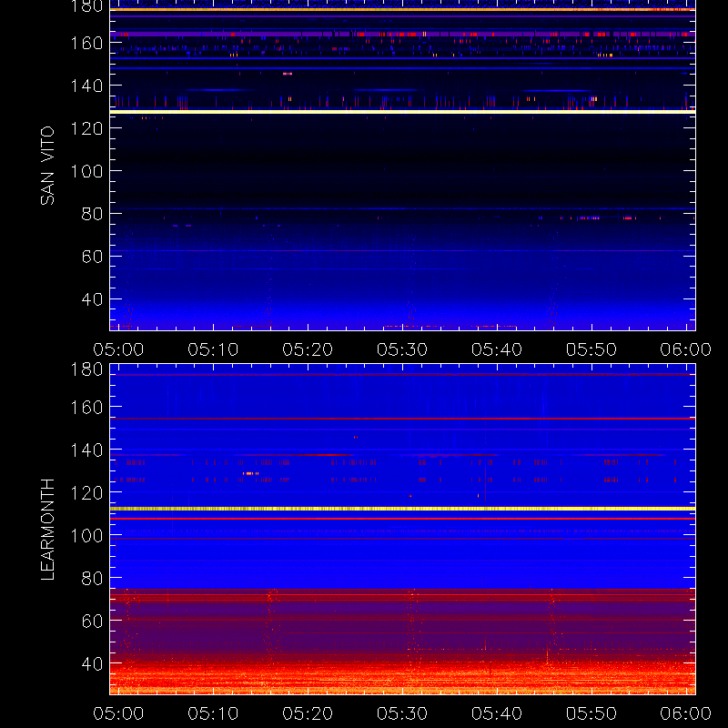This screenshot has width=728, height=728.
Task: Choose 05:50 under the Learmonth plot
Action: coord(591,713)
